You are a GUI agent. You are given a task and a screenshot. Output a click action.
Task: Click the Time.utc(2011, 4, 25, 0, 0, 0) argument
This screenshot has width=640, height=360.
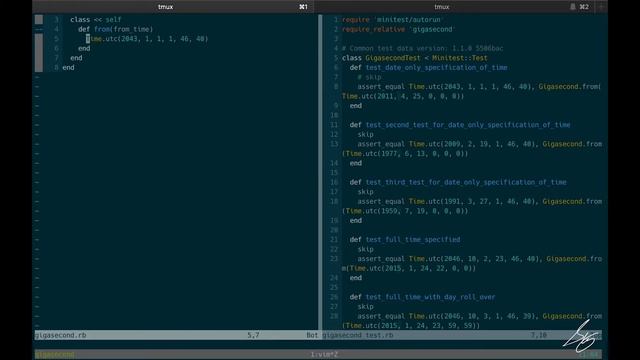click(401, 96)
